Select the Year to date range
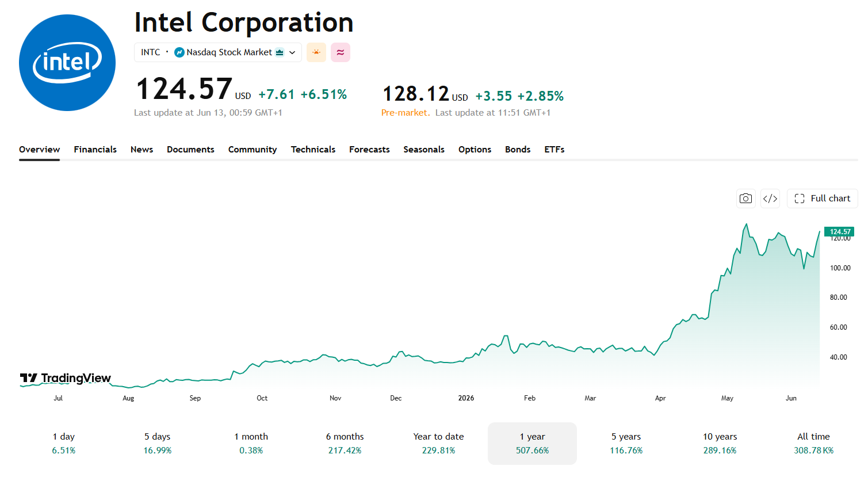Image resolution: width=868 pixels, height=477 pixels. pos(439,444)
